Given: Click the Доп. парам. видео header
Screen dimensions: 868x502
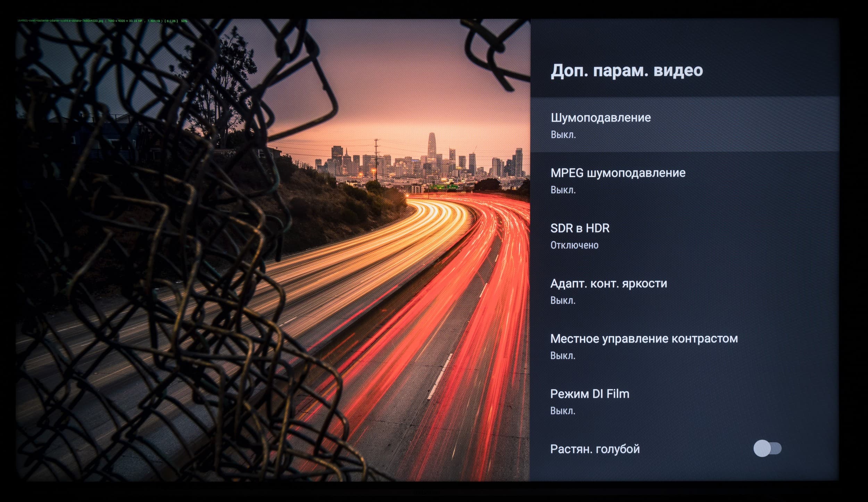Looking at the screenshot, I should click(x=626, y=70).
